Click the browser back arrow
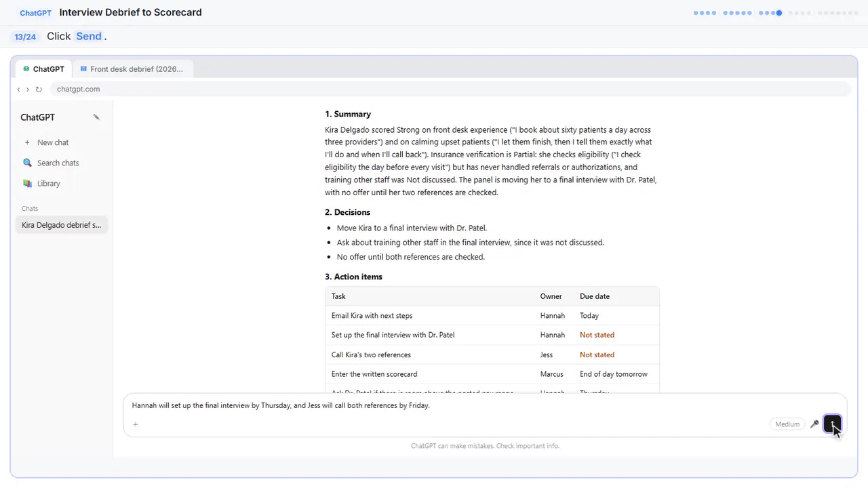Image resolution: width=868 pixels, height=488 pixels. pos(19,89)
